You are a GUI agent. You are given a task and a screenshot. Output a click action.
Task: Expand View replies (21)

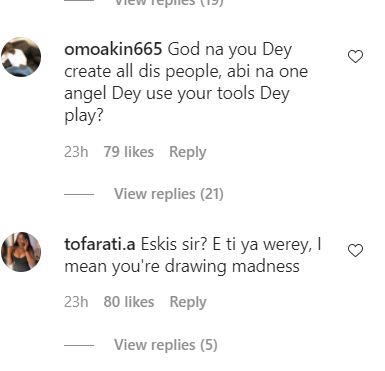169,194
